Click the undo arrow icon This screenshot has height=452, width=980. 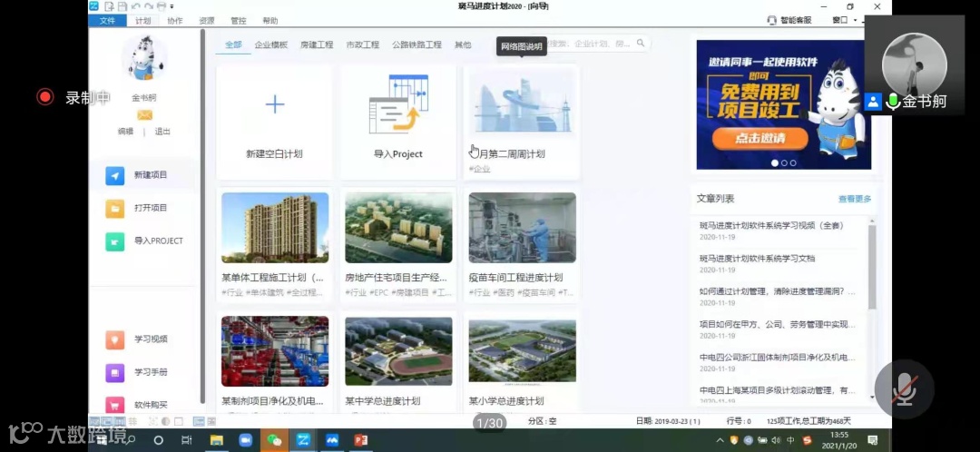click(135, 6)
